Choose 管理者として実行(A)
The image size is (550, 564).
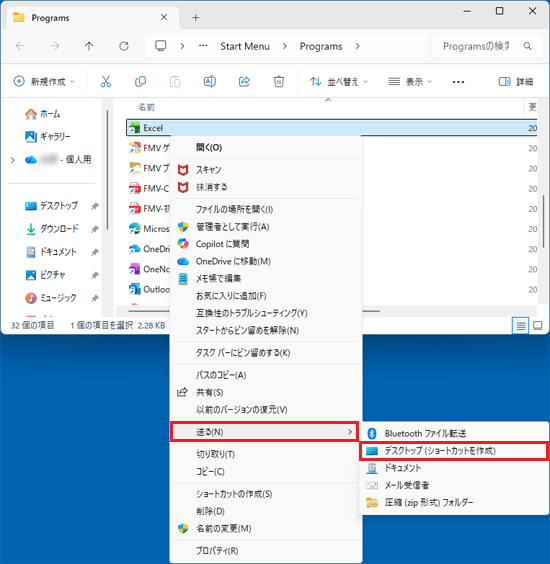coord(266,227)
